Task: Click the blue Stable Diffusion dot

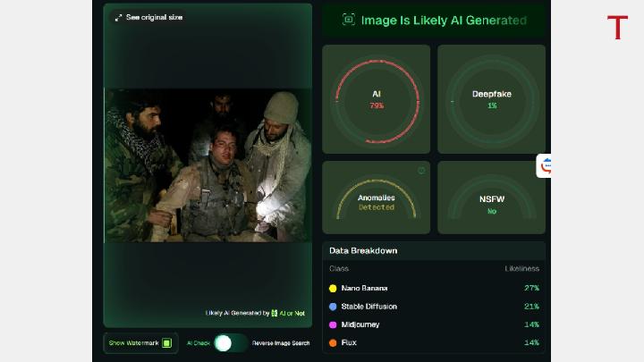Action: (333, 307)
